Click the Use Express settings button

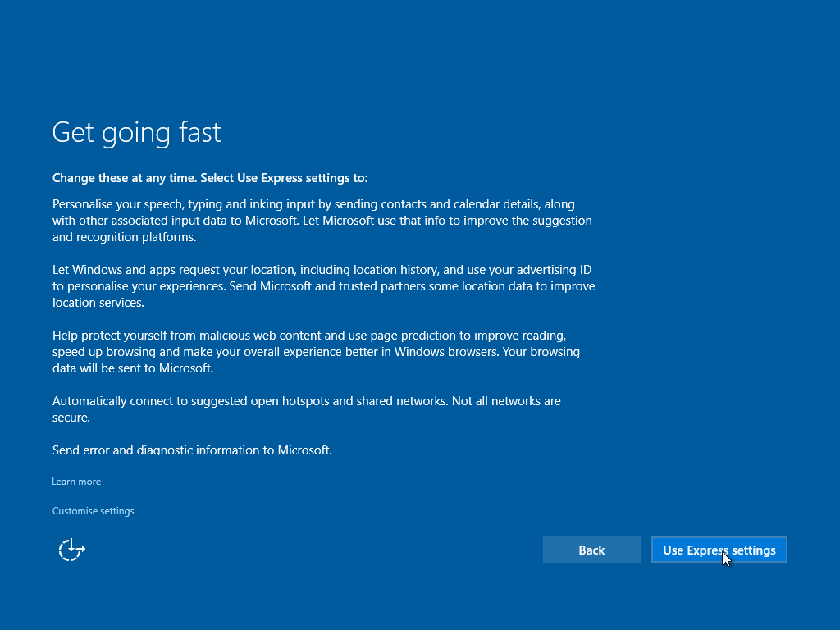pyautogui.click(x=719, y=550)
